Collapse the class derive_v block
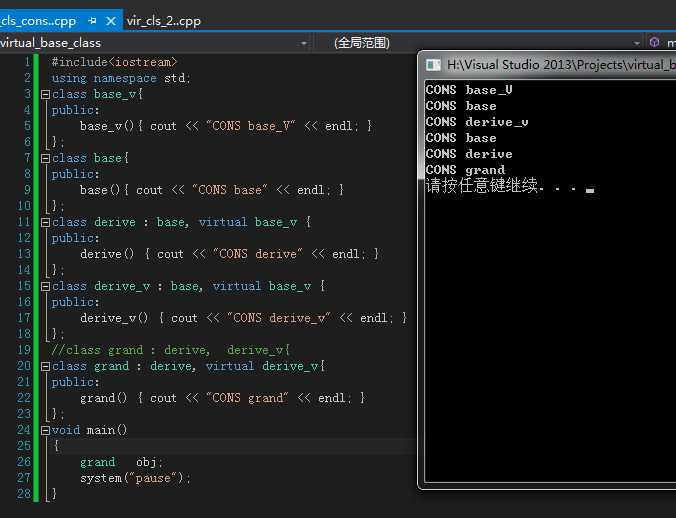 tap(45, 286)
